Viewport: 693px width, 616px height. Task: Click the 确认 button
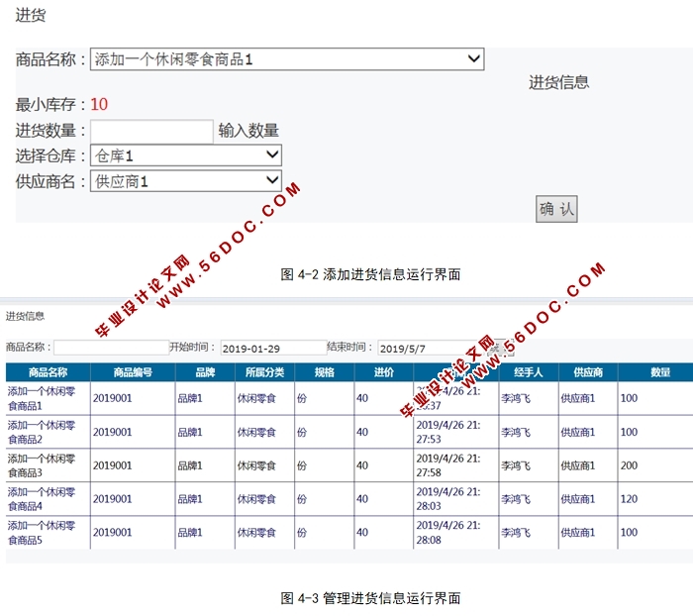(x=556, y=209)
